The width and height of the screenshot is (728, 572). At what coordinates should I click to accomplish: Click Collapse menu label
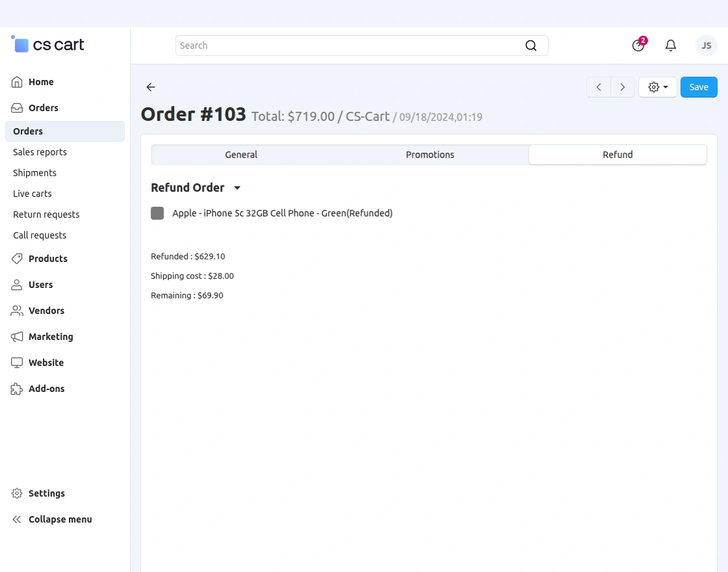(x=60, y=519)
